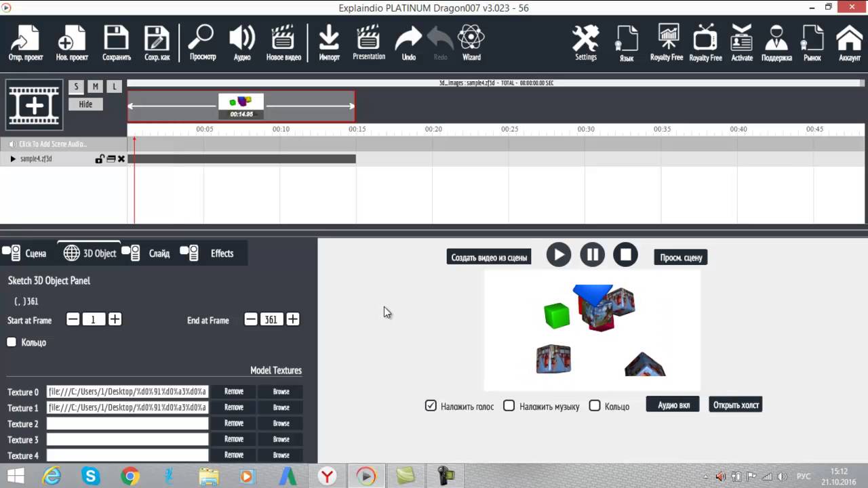The width and height of the screenshot is (868, 488).
Task: Open Аудио speaker tool
Action: pos(242,43)
